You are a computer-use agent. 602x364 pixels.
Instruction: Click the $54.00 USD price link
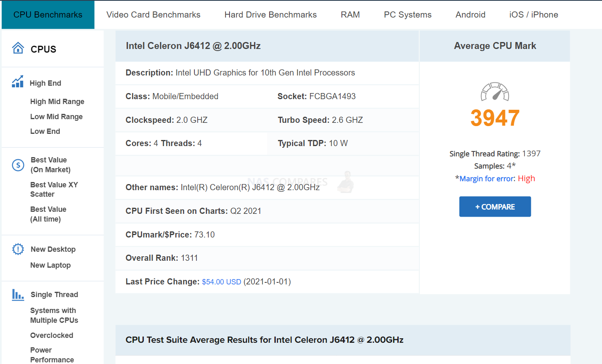(221, 282)
